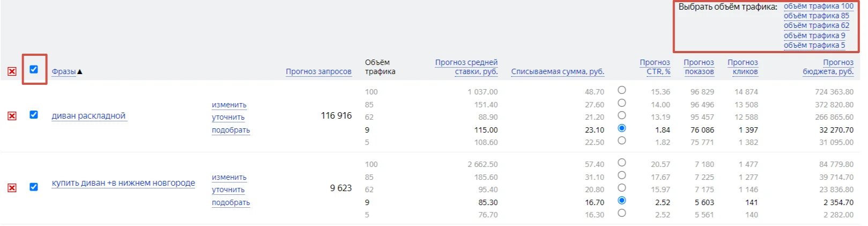Click изменить for купить диван +в нижнем новгороде

coord(229,178)
